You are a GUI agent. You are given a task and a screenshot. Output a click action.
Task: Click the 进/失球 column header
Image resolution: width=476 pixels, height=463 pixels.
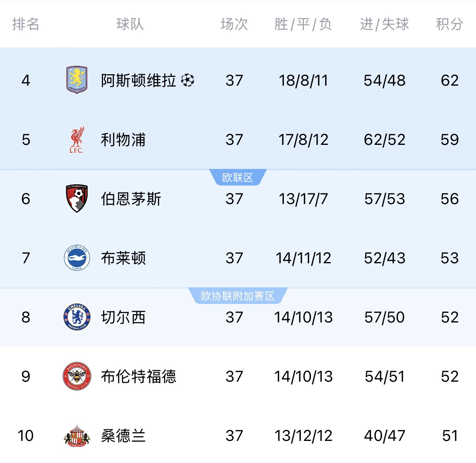coord(384,24)
